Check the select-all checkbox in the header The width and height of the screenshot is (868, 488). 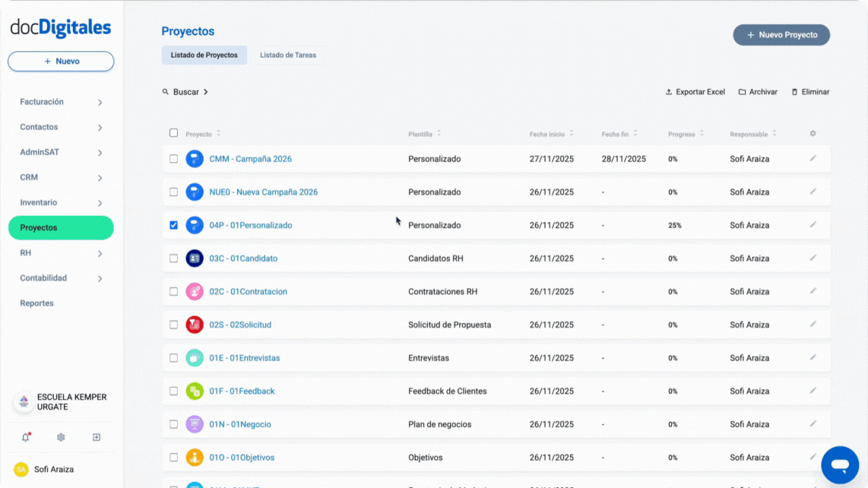pos(173,132)
